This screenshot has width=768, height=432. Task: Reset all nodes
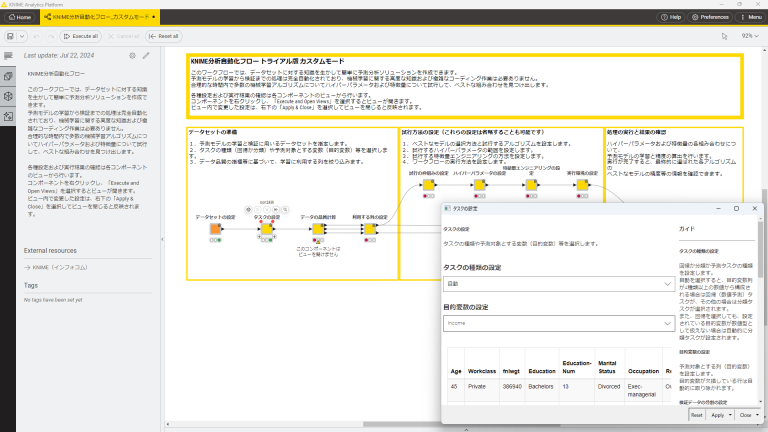[164, 36]
